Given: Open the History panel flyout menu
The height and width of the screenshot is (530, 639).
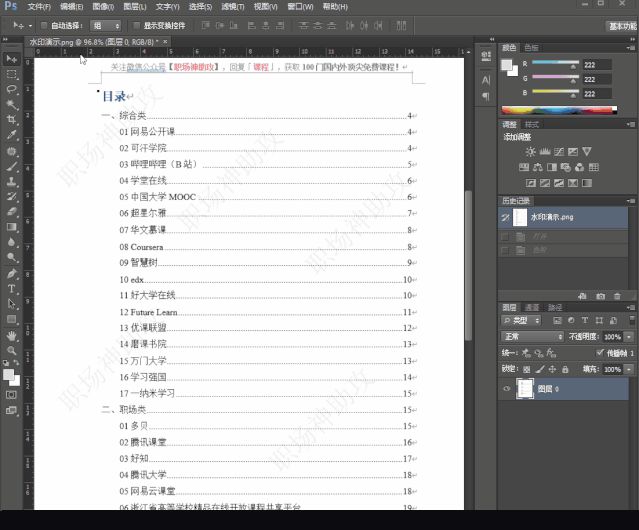Looking at the screenshot, I should click(631, 201).
